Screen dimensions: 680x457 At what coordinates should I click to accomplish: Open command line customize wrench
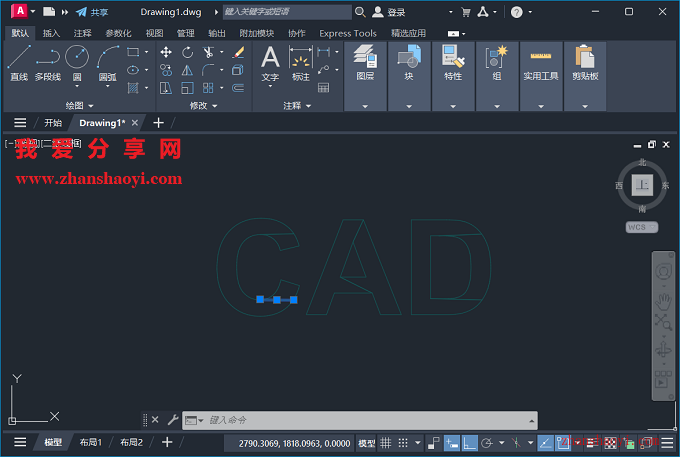pos(173,420)
